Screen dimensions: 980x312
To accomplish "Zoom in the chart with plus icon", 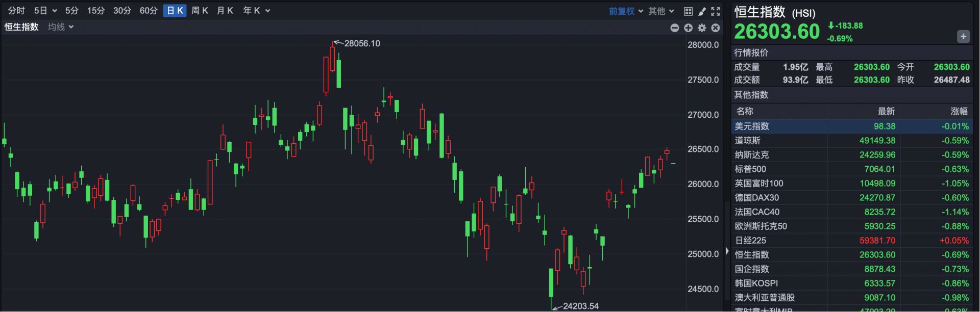I will (688, 28).
